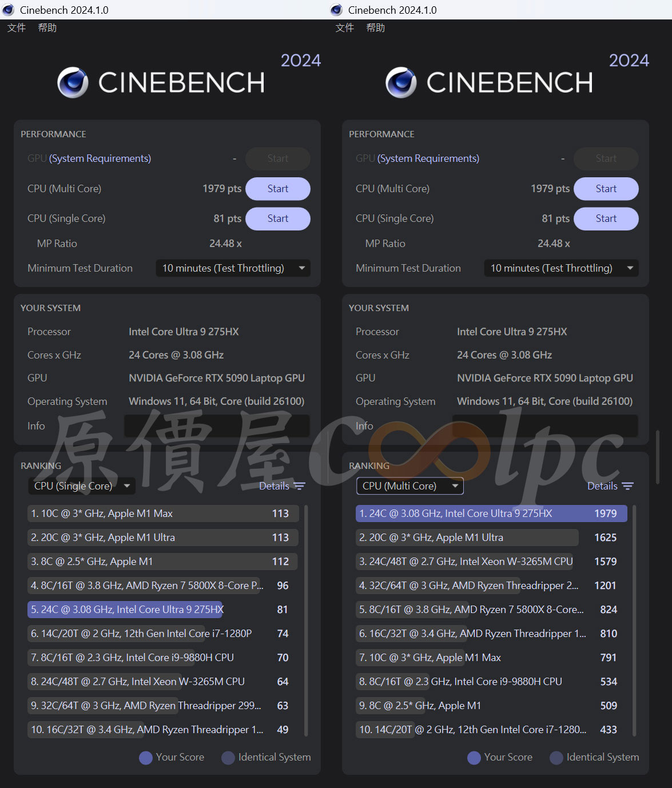Open the CPU (Single Core) ranking dropdown
The image size is (672, 788).
click(82, 486)
